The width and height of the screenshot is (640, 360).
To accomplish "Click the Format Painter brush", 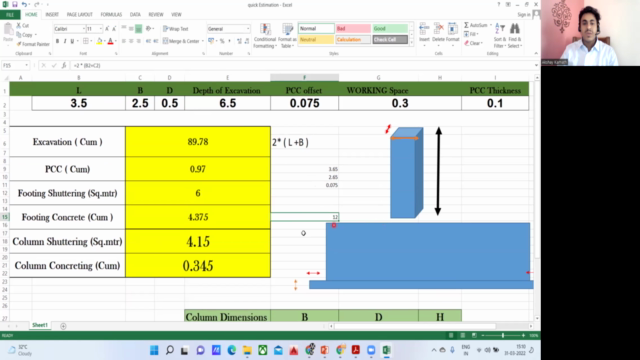I will coord(33,44).
